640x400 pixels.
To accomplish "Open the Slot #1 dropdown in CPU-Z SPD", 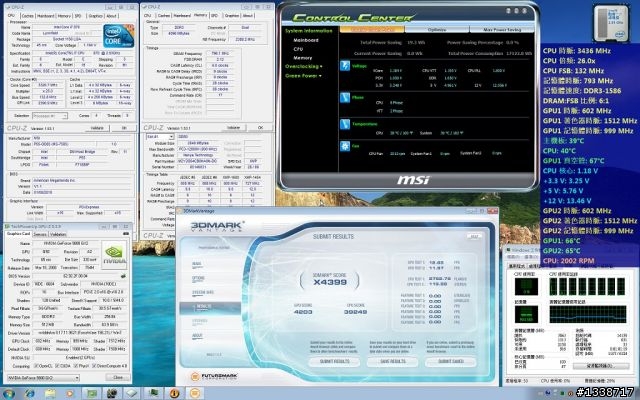I will 160,137.
